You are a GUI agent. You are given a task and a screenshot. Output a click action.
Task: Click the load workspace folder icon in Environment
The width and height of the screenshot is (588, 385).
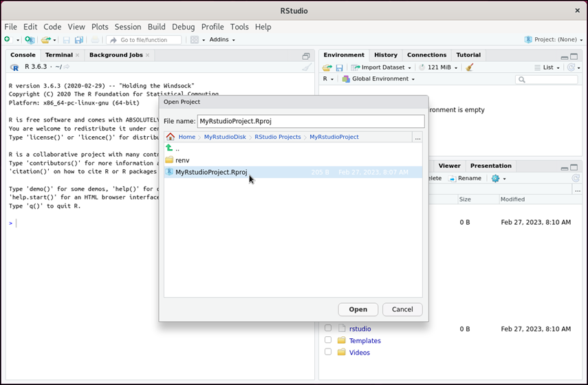[x=327, y=67]
